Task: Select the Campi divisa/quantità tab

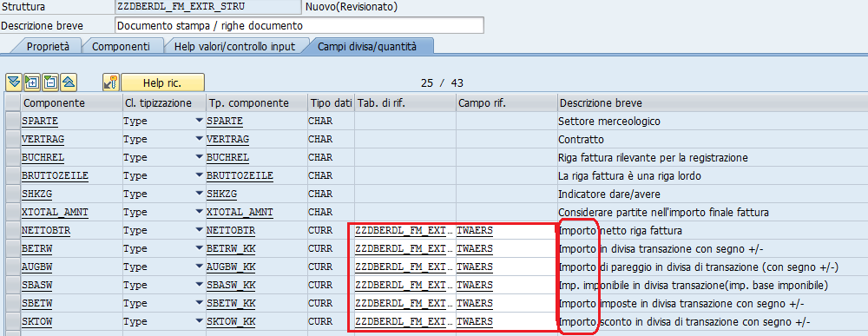Action: click(x=367, y=47)
